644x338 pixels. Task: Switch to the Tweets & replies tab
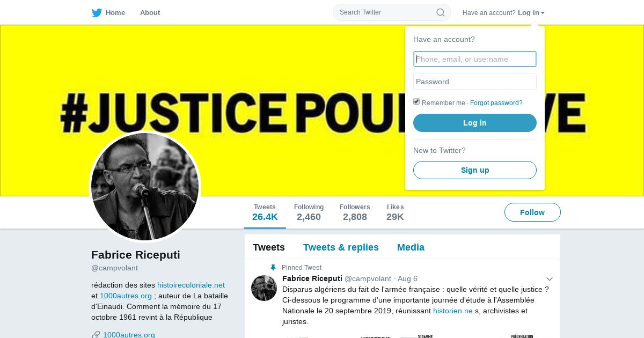[341, 247]
